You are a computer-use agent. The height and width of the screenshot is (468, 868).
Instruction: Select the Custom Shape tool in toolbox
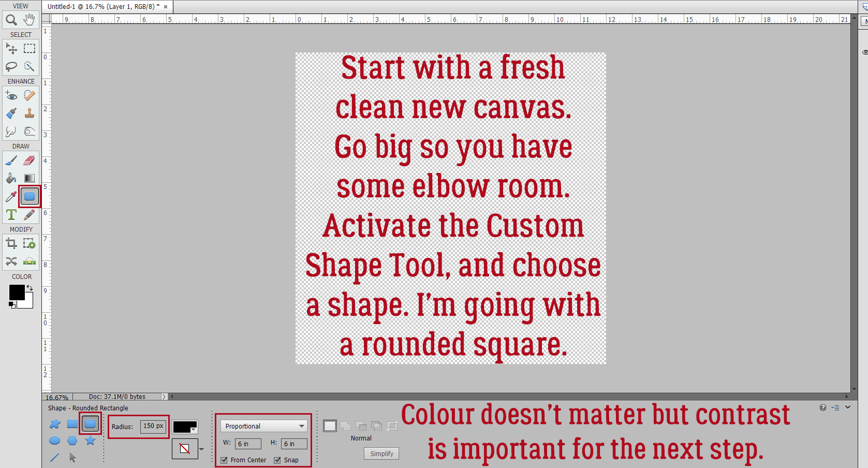(30, 197)
